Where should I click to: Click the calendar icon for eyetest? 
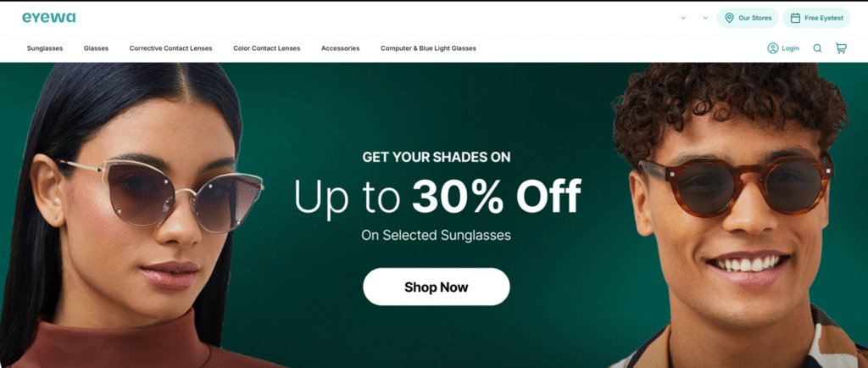(x=795, y=18)
